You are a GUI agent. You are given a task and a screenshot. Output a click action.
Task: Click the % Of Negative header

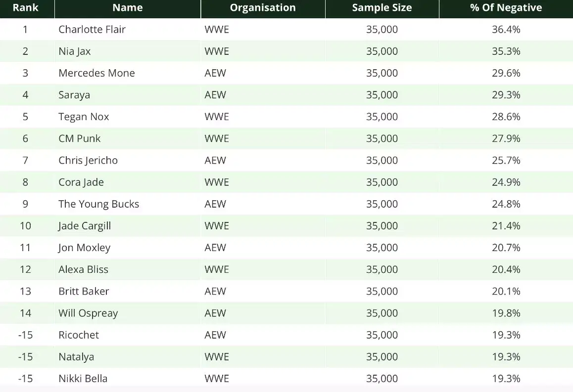506,8
